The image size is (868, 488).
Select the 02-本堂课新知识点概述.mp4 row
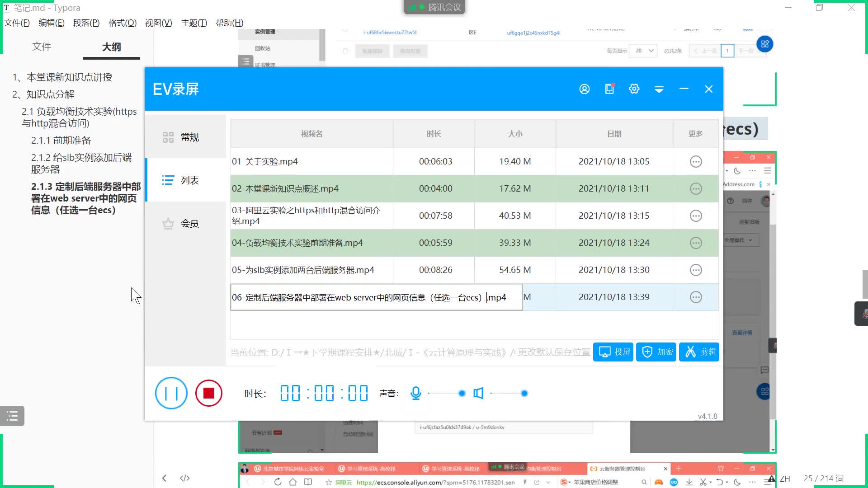pyautogui.click(x=474, y=188)
